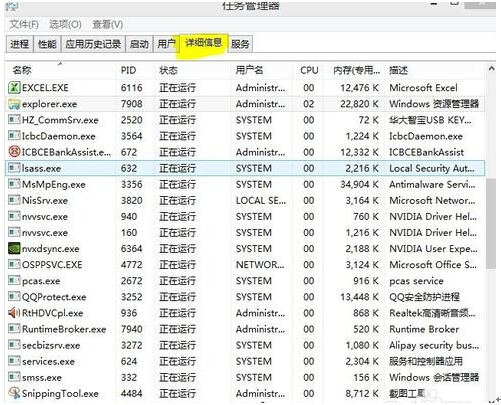Click the SnippingTool.exe scissors icon
Screen dimensions: 501x405
[x=14, y=393]
